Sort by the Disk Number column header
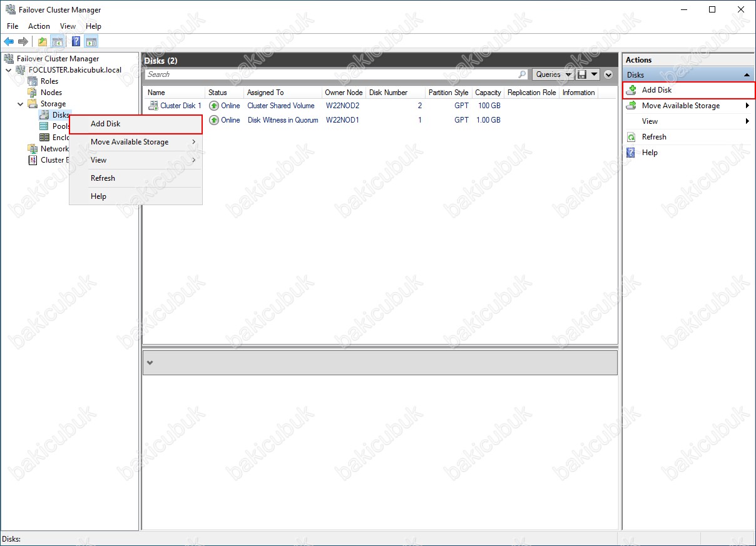Image resolution: width=756 pixels, height=546 pixels. coord(396,93)
